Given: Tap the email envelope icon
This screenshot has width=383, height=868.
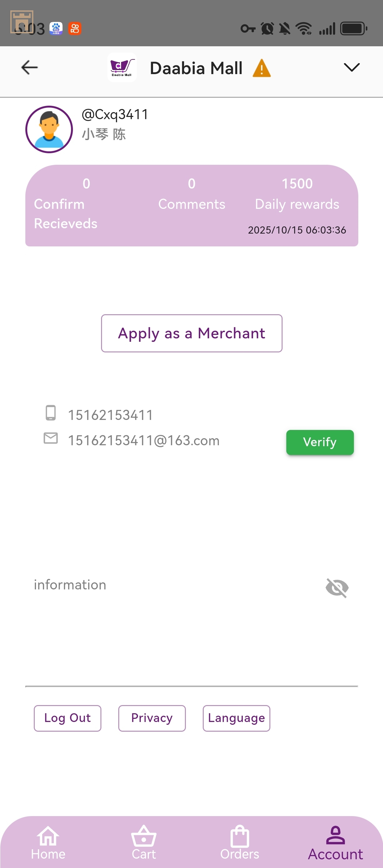Looking at the screenshot, I should point(51,438).
